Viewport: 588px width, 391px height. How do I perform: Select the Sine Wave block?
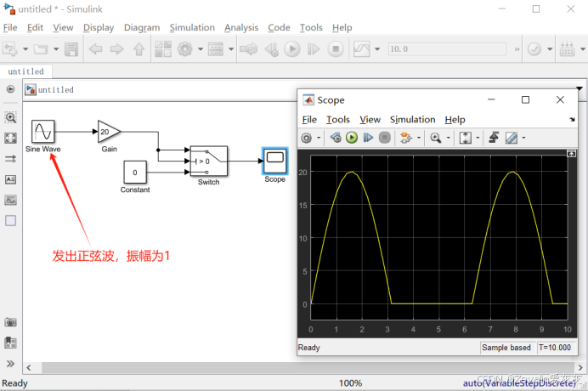[42, 132]
